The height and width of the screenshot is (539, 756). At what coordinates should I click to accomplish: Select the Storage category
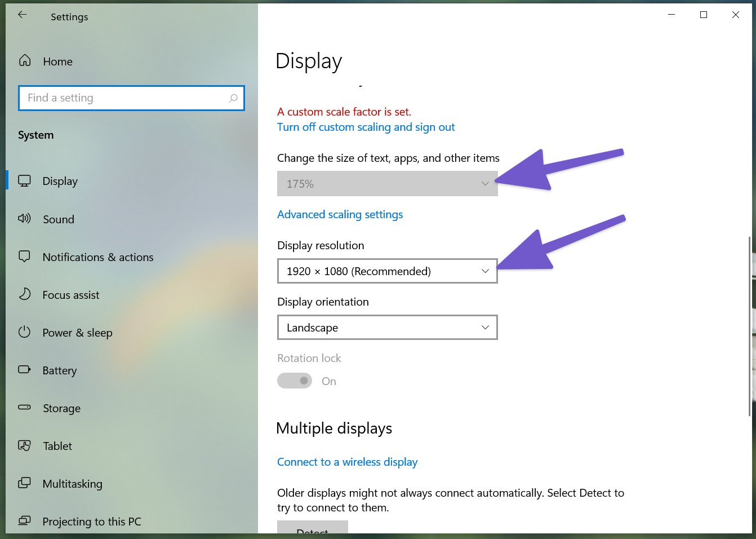pyautogui.click(x=62, y=408)
